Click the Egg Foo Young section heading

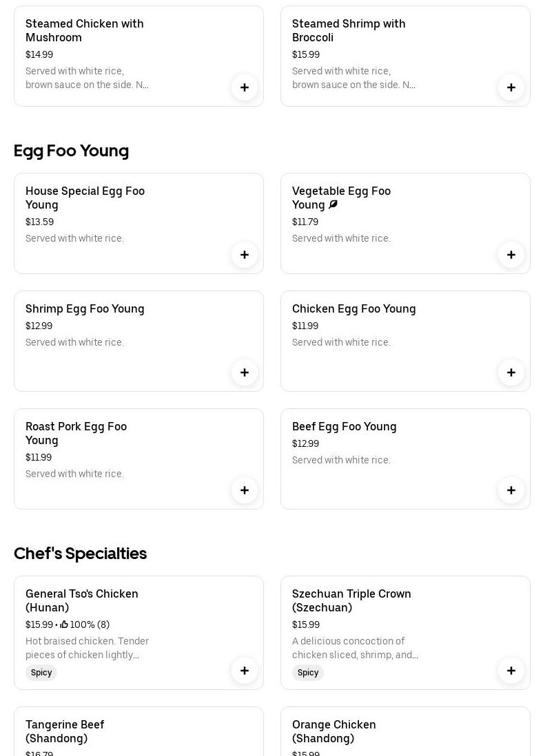(x=72, y=150)
